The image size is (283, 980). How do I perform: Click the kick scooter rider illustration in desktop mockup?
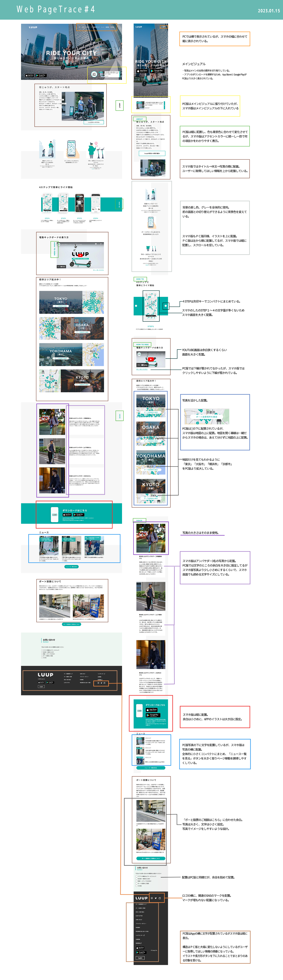[x=47, y=149]
